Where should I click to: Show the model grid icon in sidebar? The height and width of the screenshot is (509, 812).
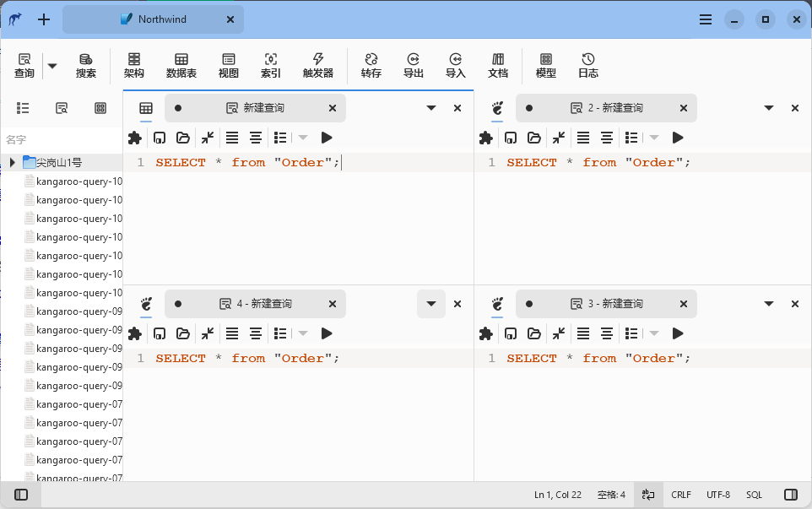pyautogui.click(x=100, y=108)
